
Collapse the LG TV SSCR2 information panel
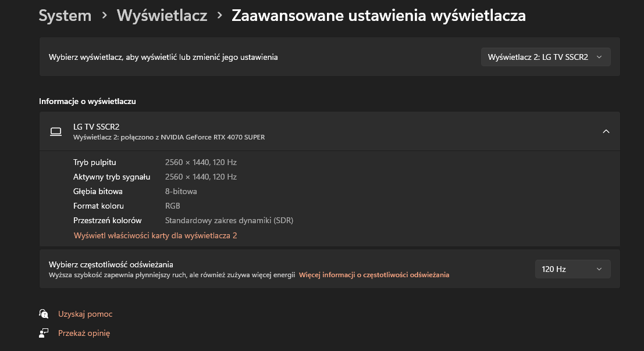pyautogui.click(x=606, y=131)
